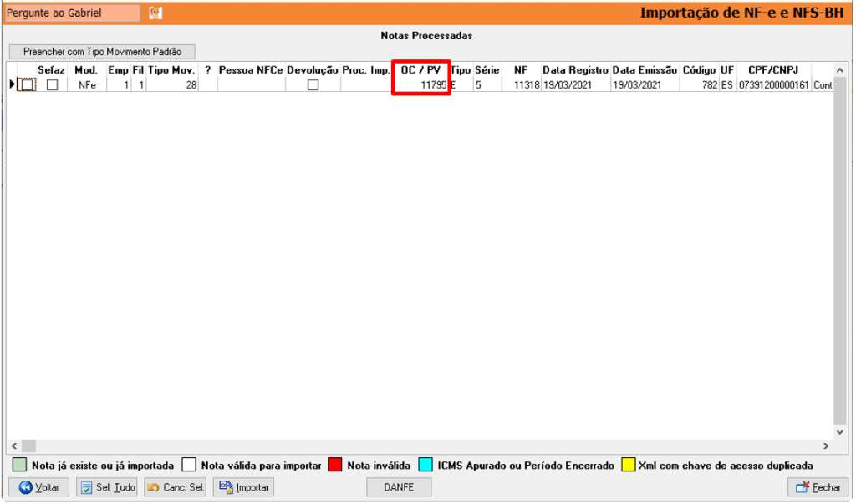Click the Código cell 782
Screen dimensions: 856x504
700,85
